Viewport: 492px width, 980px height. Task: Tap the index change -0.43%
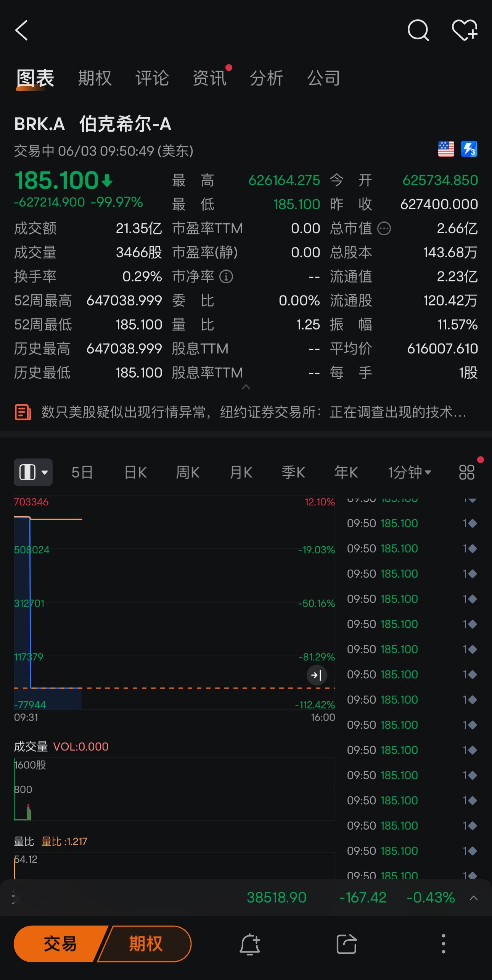[x=431, y=898]
